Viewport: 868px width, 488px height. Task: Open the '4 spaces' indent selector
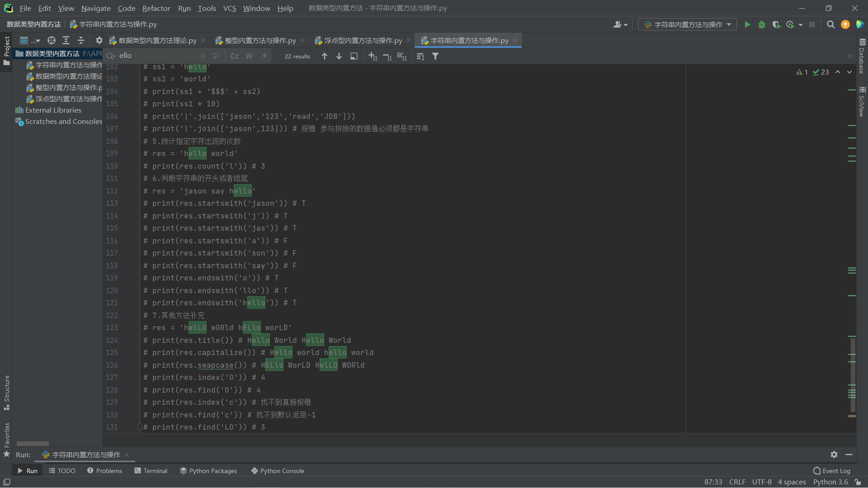coord(792,482)
